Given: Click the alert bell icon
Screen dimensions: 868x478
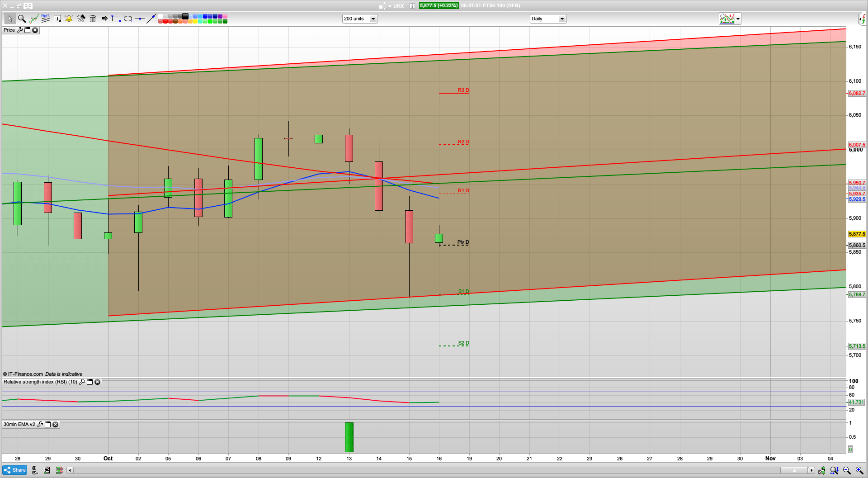Looking at the screenshot, I should pos(69,19).
